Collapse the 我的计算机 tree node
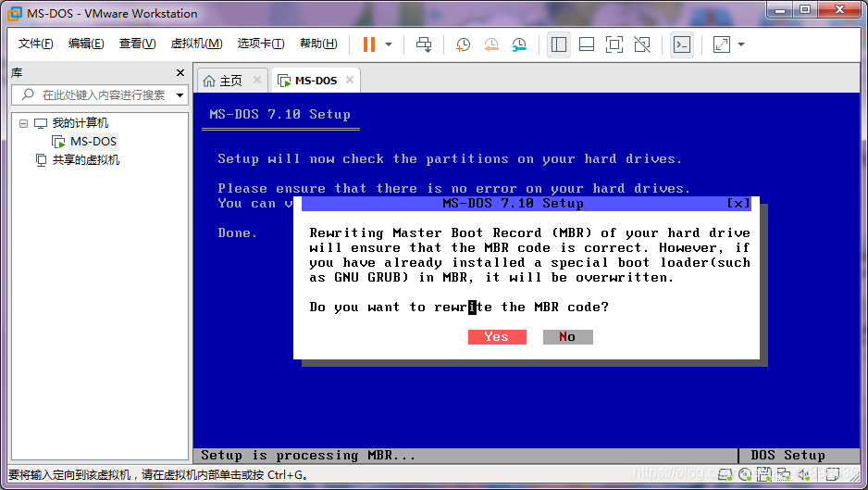This screenshot has width=868, height=490. point(23,123)
